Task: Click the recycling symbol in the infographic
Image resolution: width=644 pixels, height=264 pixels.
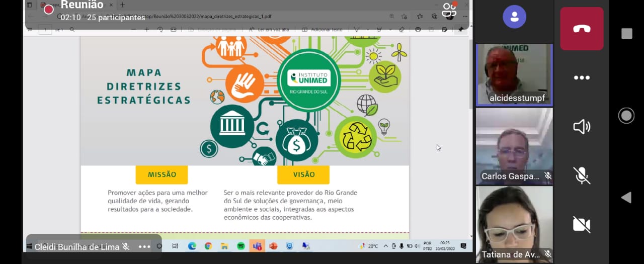Action: click(x=355, y=137)
